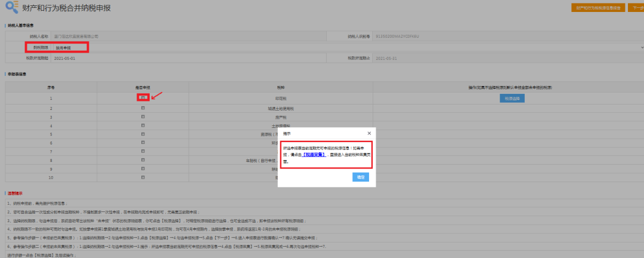Click the magnifier logo icon beside the page title
This screenshot has height=258, width=644.
click(x=10, y=9)
